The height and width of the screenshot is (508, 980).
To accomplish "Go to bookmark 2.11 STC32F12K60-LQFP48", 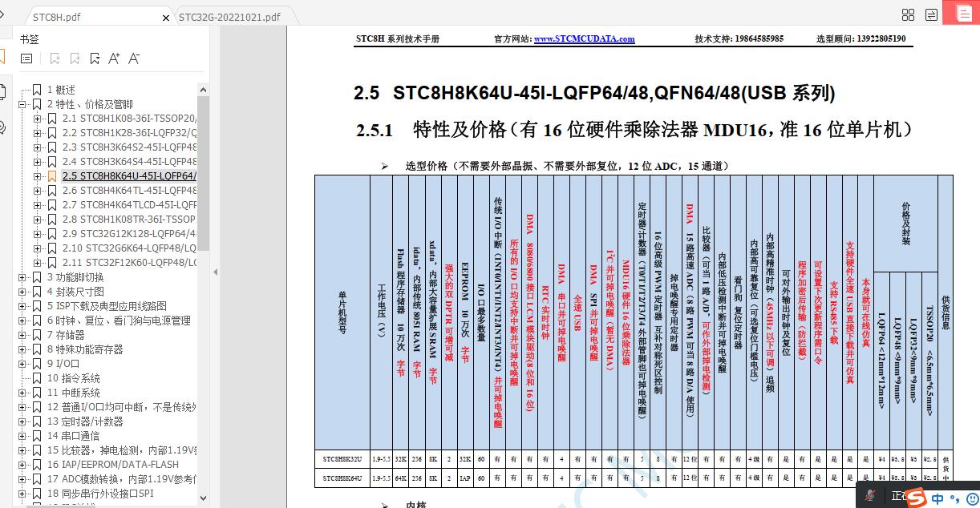I will [130, 263].
